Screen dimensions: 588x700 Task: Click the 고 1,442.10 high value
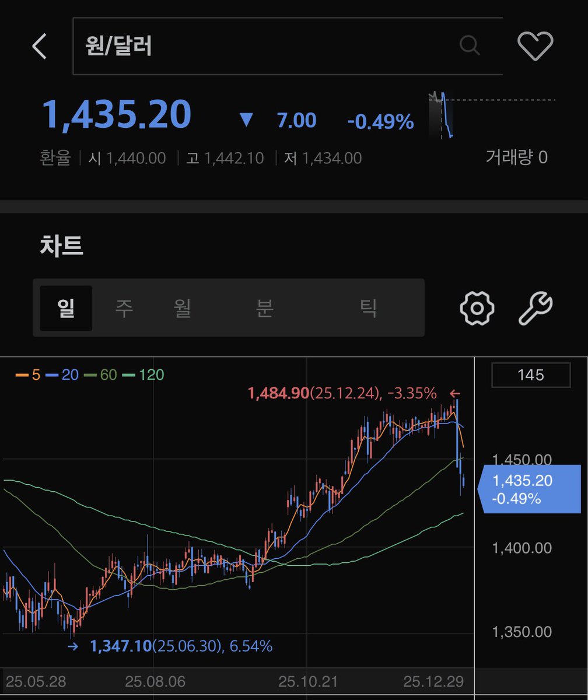(225, 157)
